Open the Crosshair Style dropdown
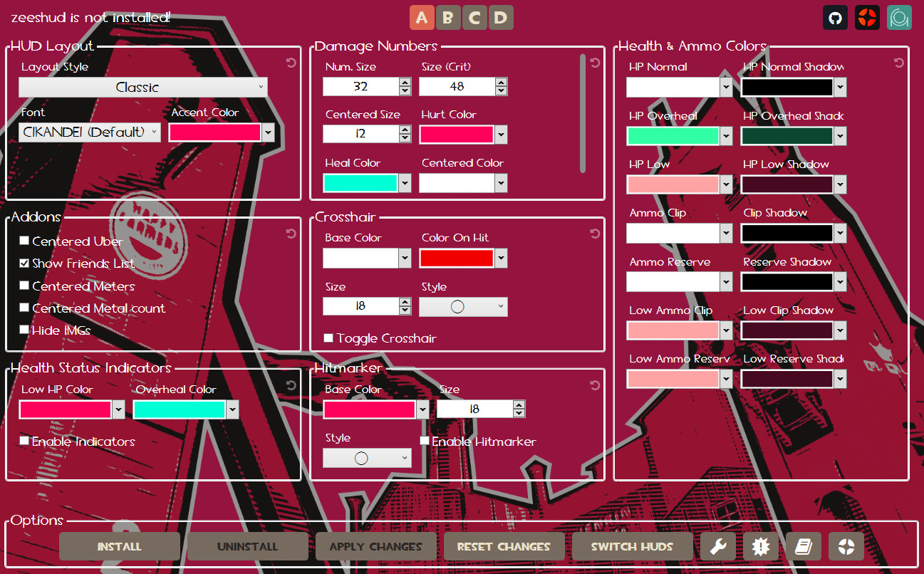Image resolution: width=924 pixels, height=574 pixels. pyautogui.click(x=463, y=307)
